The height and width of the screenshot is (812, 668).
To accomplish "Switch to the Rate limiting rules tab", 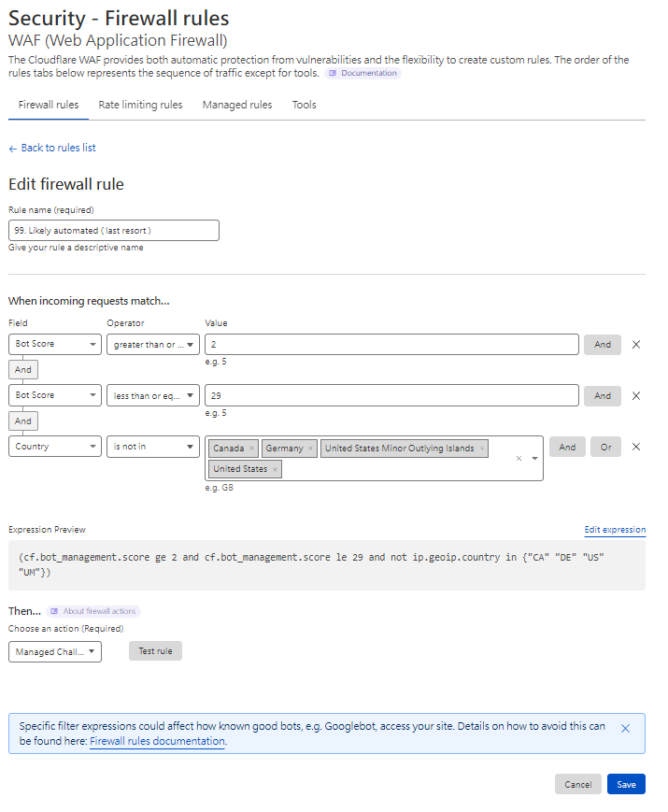I will pos(140,105).
